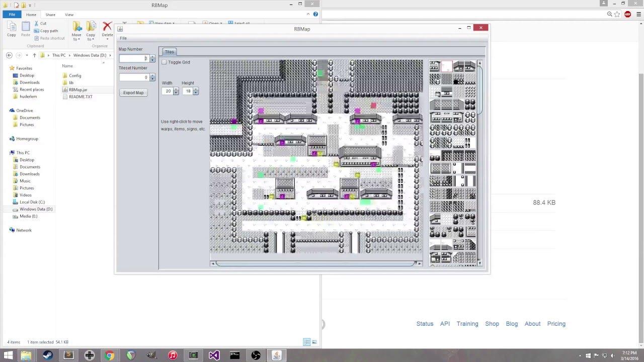The width and height of the screenshot is (644, 362).
Task: Bookmark page with browser star icon
Action: [x=617, y=15]
